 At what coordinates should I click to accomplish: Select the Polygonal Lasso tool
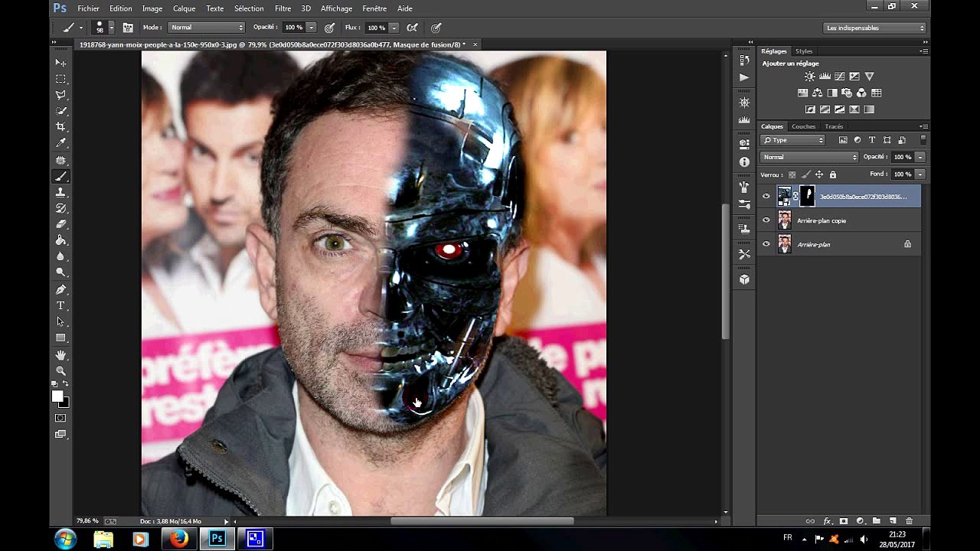60,95
